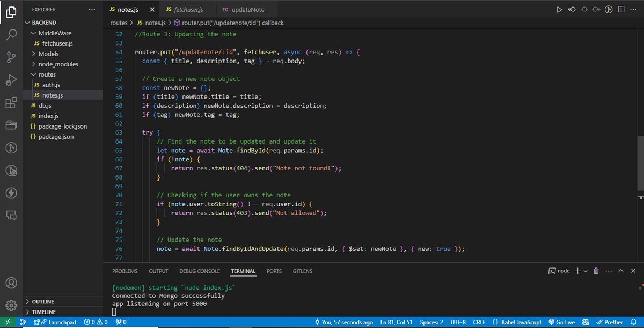Open index.js in the file tree
This screenshot has width=644, height=328.
[x=62, y=116]
